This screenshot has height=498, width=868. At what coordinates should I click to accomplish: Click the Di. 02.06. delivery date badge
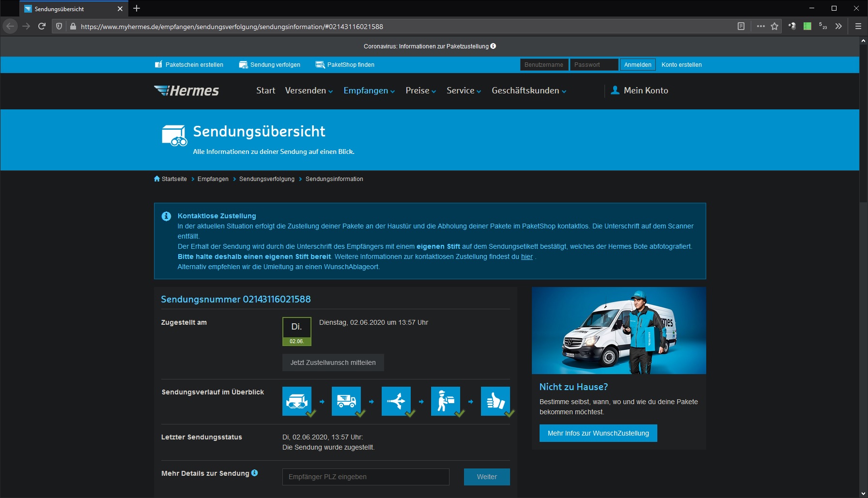(297, 332)
